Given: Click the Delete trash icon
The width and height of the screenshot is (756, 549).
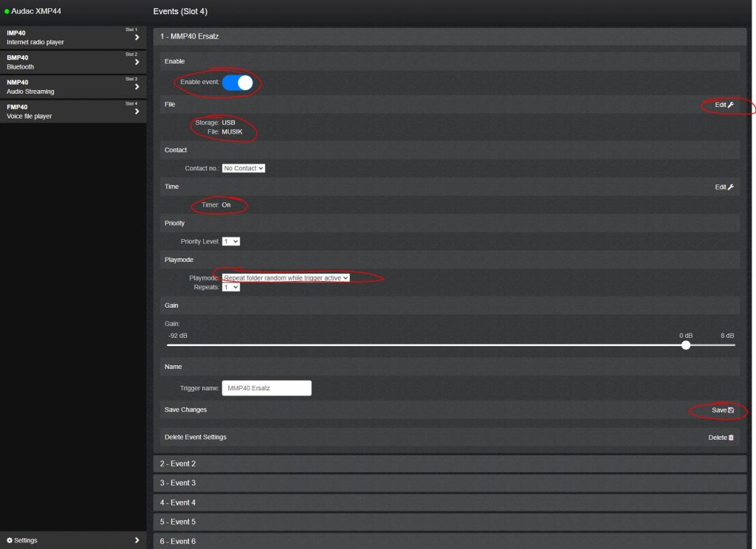Looking at the screenshot, I should point(731,438).
